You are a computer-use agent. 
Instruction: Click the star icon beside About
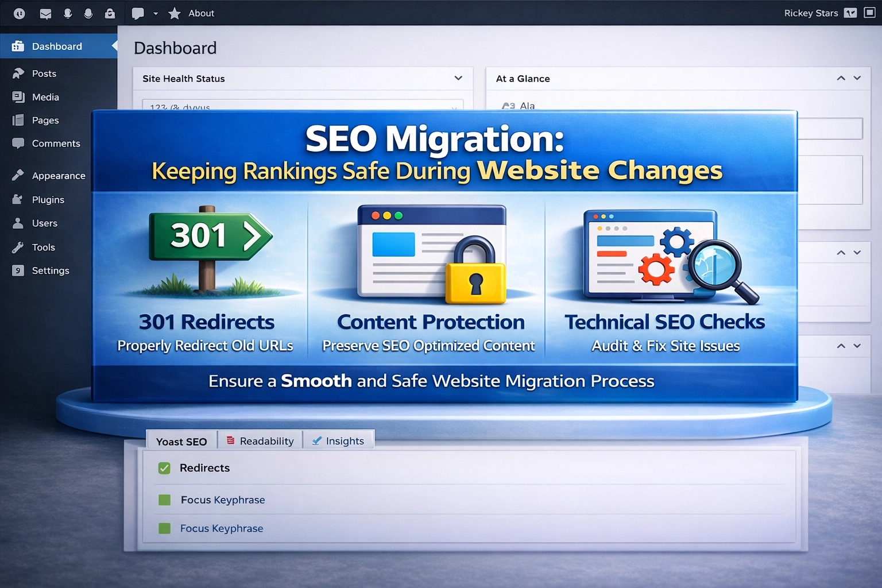(x=175, y=13)
